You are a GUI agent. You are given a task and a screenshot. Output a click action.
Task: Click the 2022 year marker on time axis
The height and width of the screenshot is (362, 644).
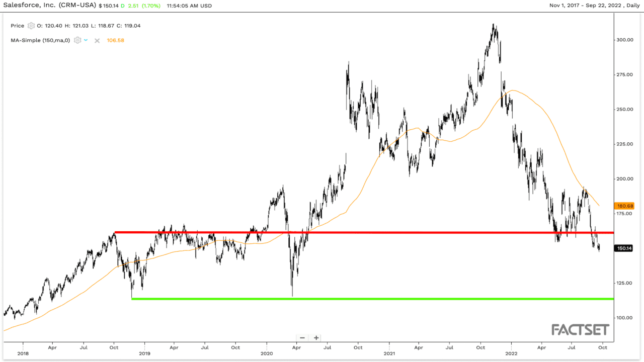[511, 353]
